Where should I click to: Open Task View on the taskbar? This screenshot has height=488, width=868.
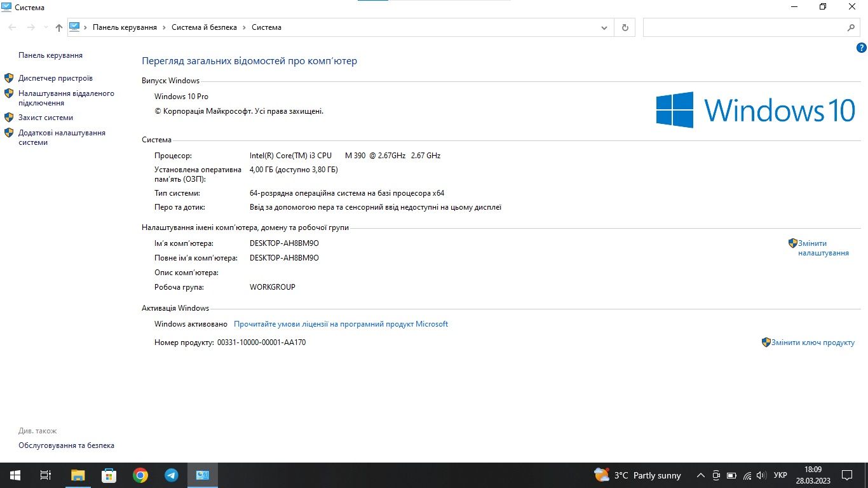coord(46,475)
